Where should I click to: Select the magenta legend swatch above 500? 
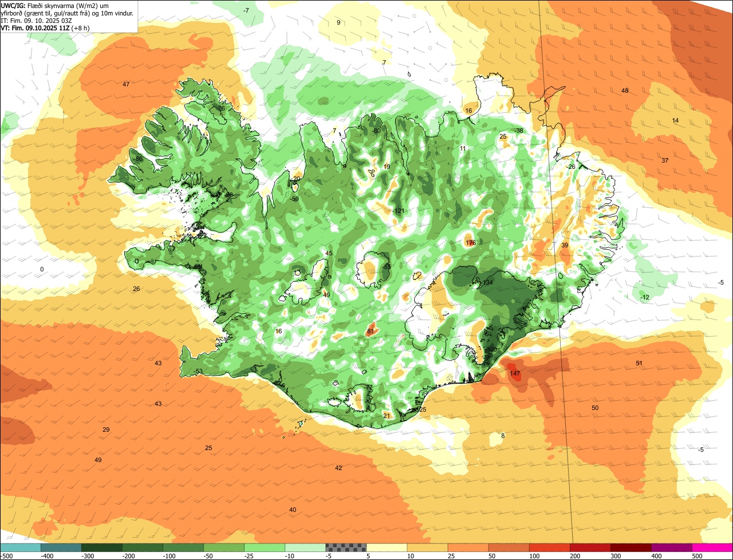[x=712, y=548]
